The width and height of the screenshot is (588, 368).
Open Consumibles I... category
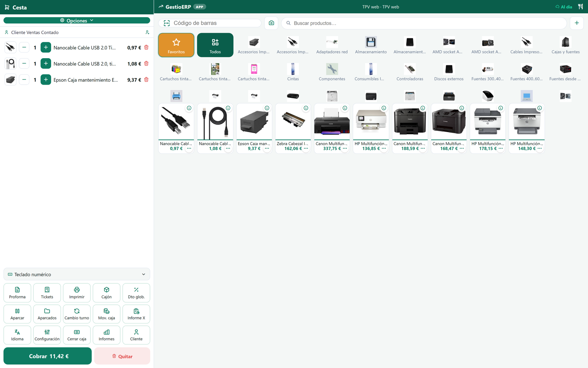coord(371,72)
